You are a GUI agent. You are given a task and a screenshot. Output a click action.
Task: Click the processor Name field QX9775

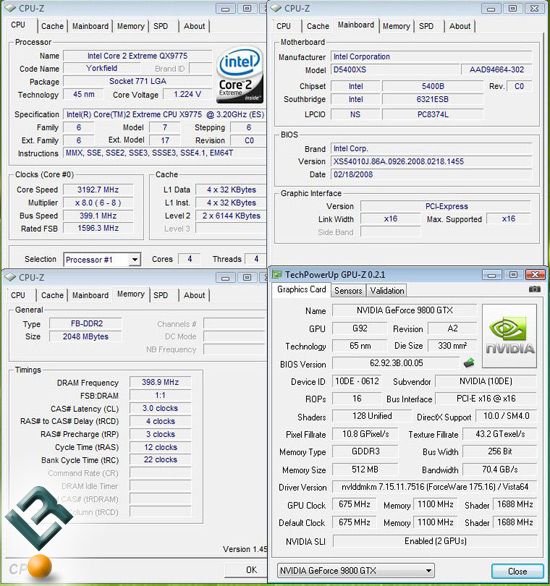[x=138, y=56]
